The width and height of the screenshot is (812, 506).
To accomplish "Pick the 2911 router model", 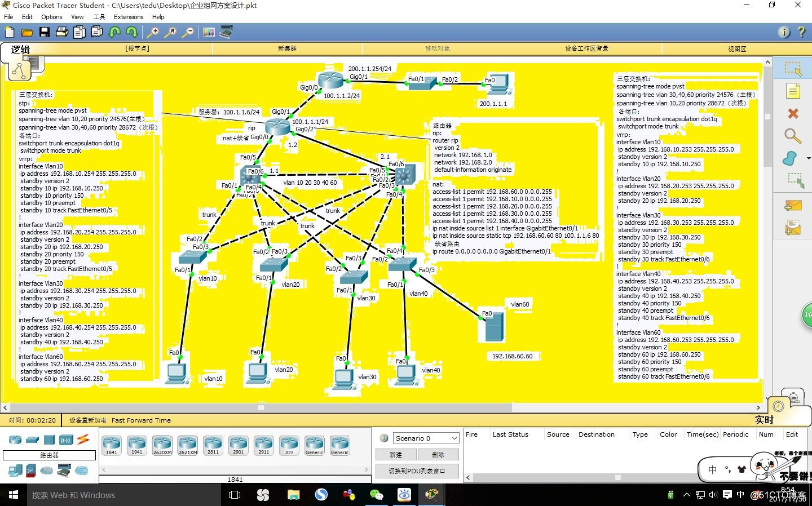I will click(264, 445).
